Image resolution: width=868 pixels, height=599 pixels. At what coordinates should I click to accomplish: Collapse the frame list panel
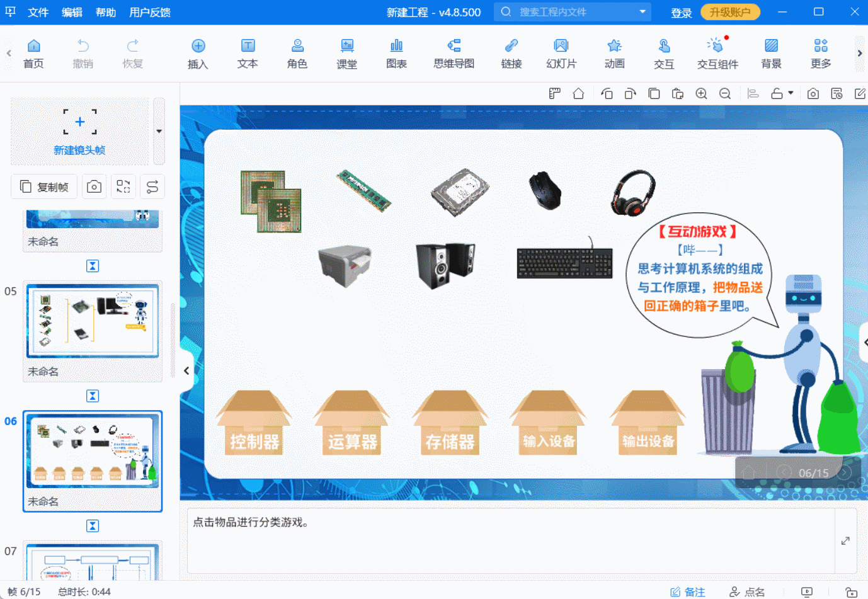point(186,370)
